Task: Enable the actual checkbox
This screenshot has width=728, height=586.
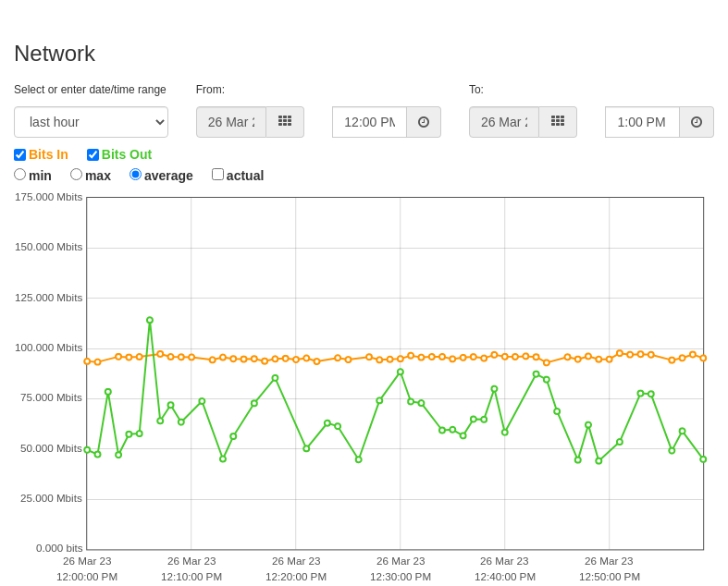Action: click(217, 175)
